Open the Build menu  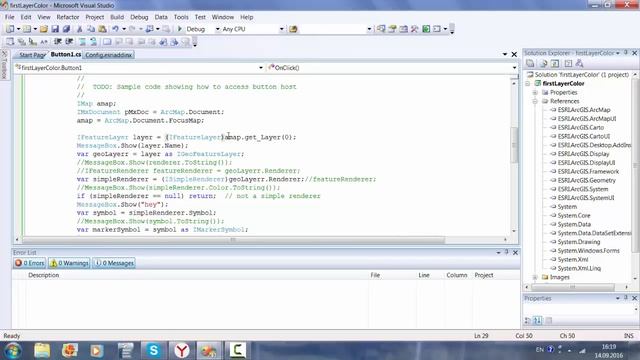tap(117, 17)
